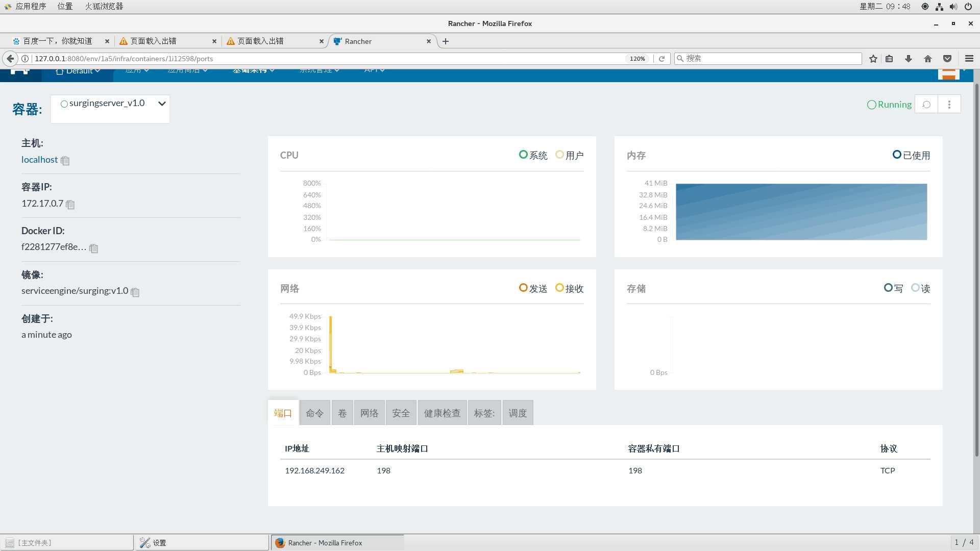Click the copy icon next to Docker ID
The image size is (980, 551).
pyautogui.click(x=93, y=247)
